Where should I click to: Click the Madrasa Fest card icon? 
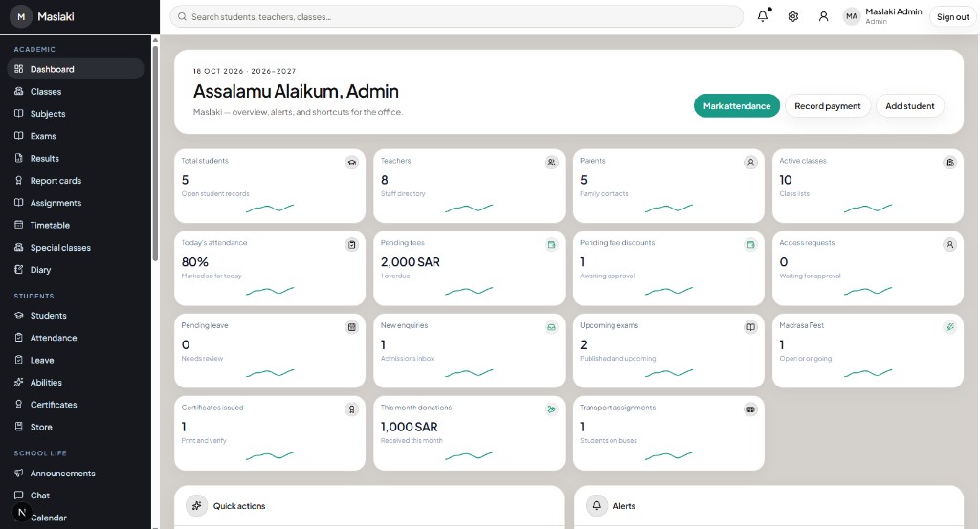(950, 327)
